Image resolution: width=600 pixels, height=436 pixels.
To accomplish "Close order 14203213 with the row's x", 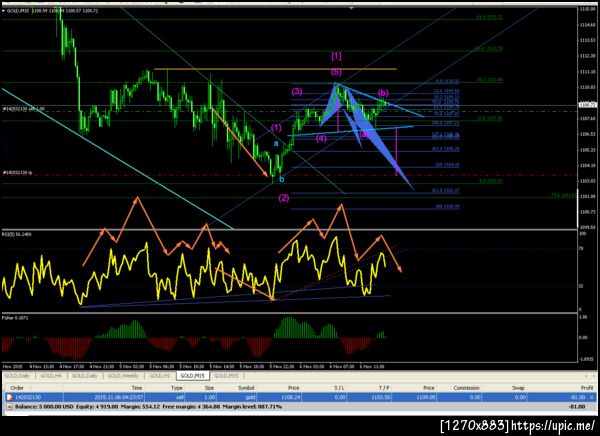I will coord(592,397).
